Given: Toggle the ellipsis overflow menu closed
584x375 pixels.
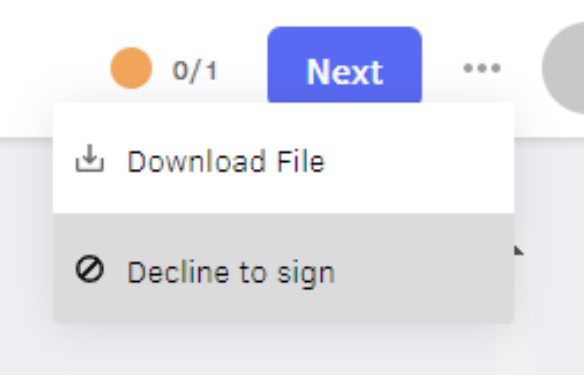Looking at the screenshot, I should 482,68.
